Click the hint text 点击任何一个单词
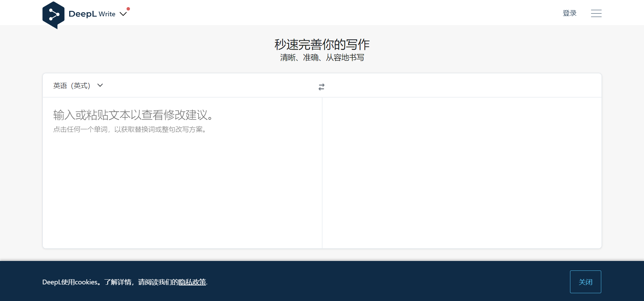The image size is (644, 301). tap(80, 129)
